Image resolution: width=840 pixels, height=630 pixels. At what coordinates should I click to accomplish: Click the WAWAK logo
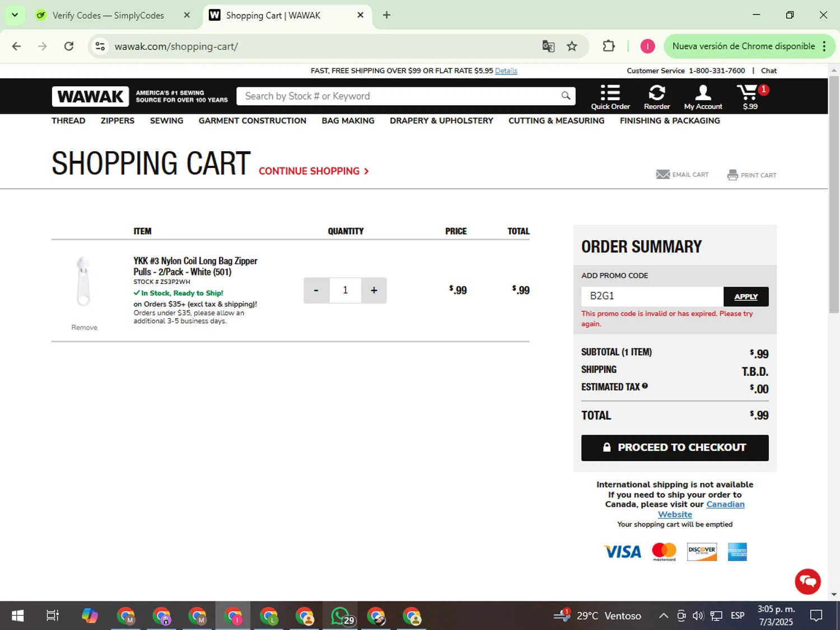91,96
